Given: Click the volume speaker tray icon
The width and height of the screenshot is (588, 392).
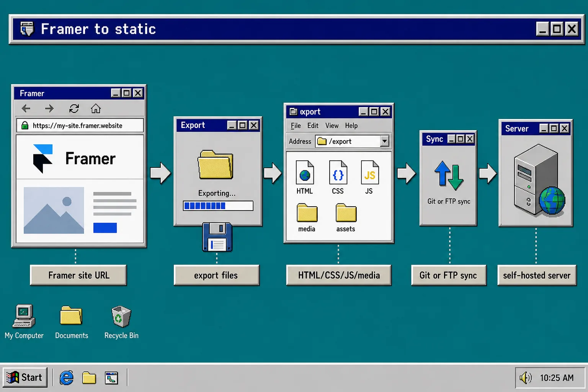Looking at the screenshot, I should [x=526, y=378].
